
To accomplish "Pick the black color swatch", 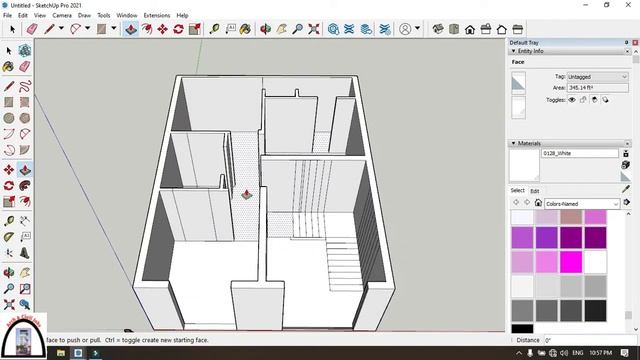I will [x=522, y=329].
